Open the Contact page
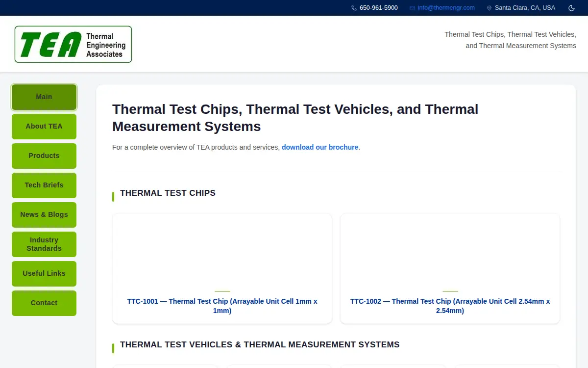588x368 pixels. [44, 303]
